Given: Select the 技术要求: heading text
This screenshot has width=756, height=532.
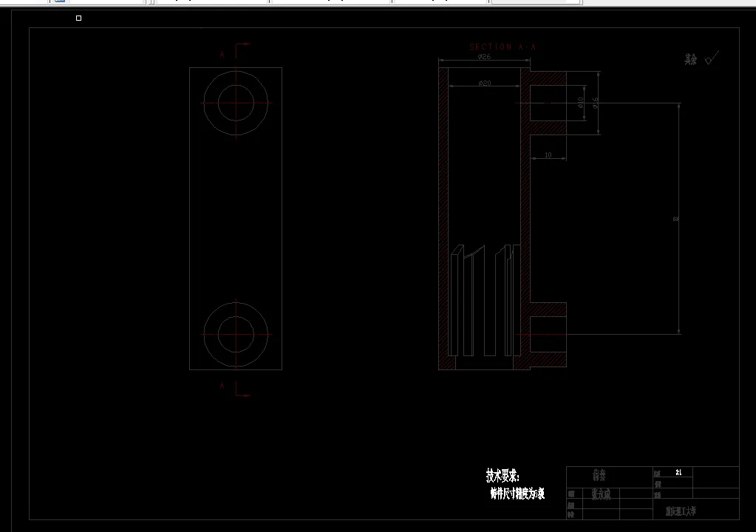Looking at the screenshot, I should (x=503, y=476).
